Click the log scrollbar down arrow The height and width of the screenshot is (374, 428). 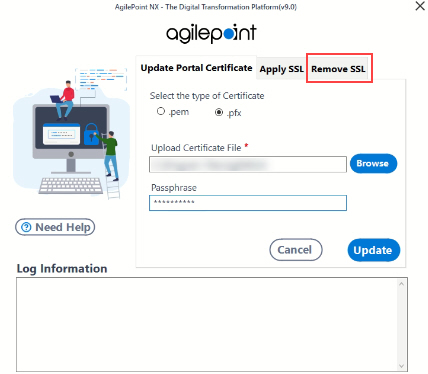click(x=401, y=366)
